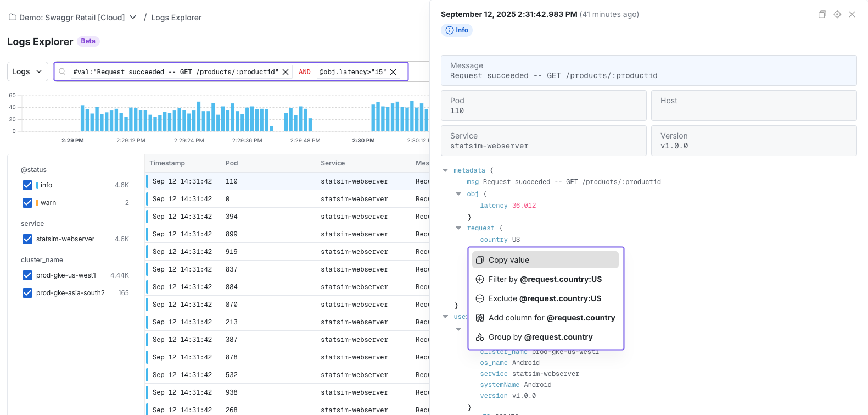Open the Logs type dropdown
This screenshot has height=415, width=868.
[x=27, y=71]
